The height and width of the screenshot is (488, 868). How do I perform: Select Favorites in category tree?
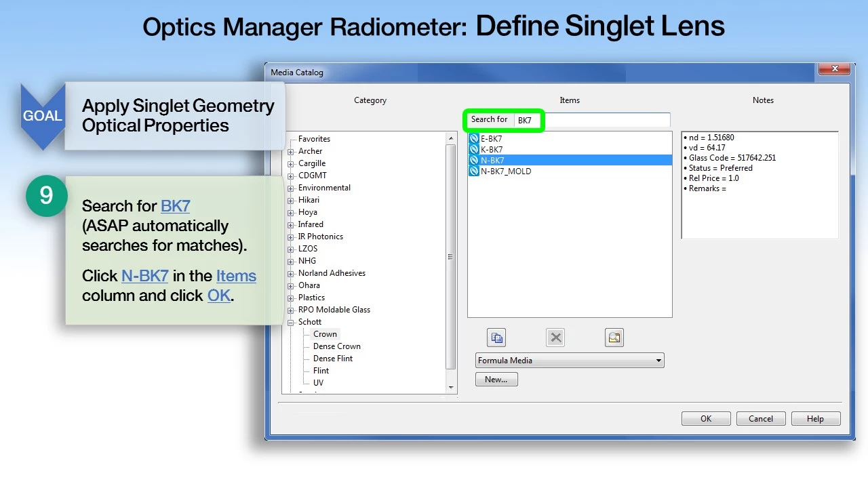(x=314, y=139)
